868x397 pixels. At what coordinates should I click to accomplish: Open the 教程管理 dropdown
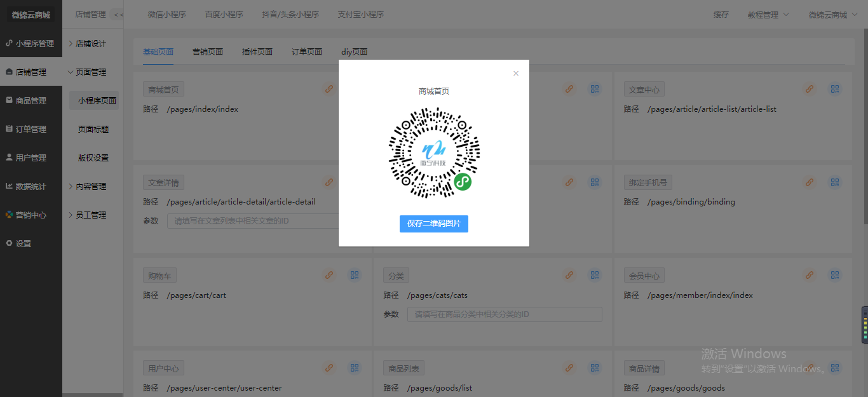click(x=768, y=15)
